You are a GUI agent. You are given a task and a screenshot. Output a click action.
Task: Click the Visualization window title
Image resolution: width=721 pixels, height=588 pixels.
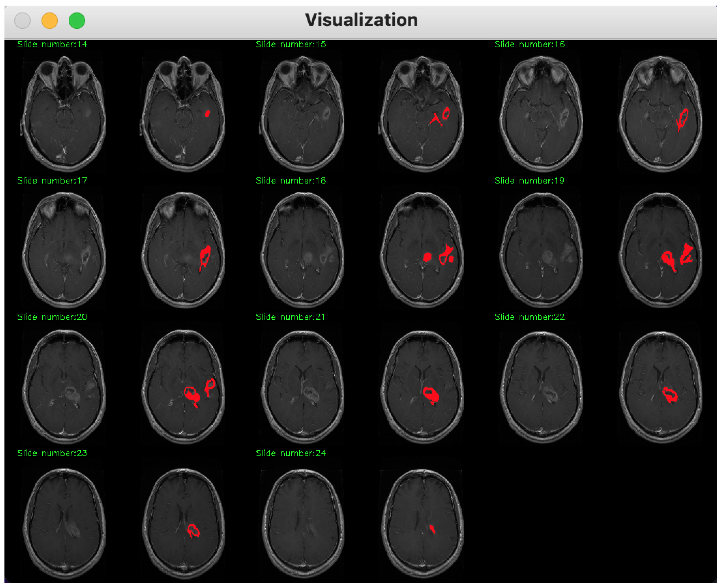pyautogui.click(x=361, y=20)
